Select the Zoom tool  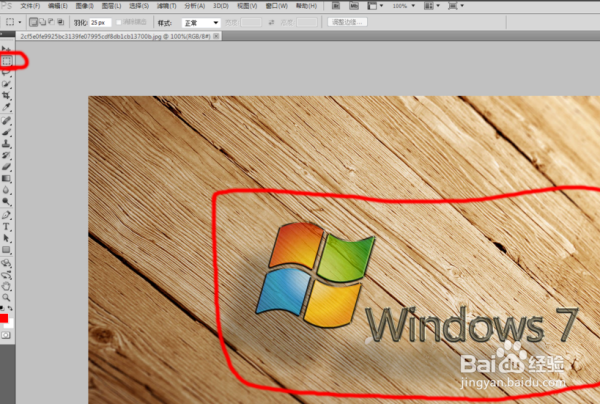[x=6, y=297]
